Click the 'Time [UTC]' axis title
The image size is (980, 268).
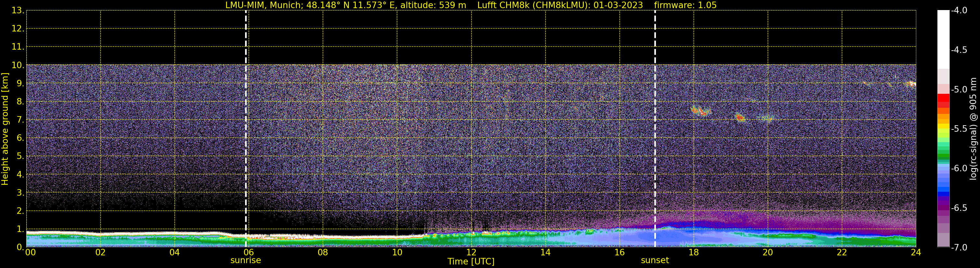tap(471, 262)
